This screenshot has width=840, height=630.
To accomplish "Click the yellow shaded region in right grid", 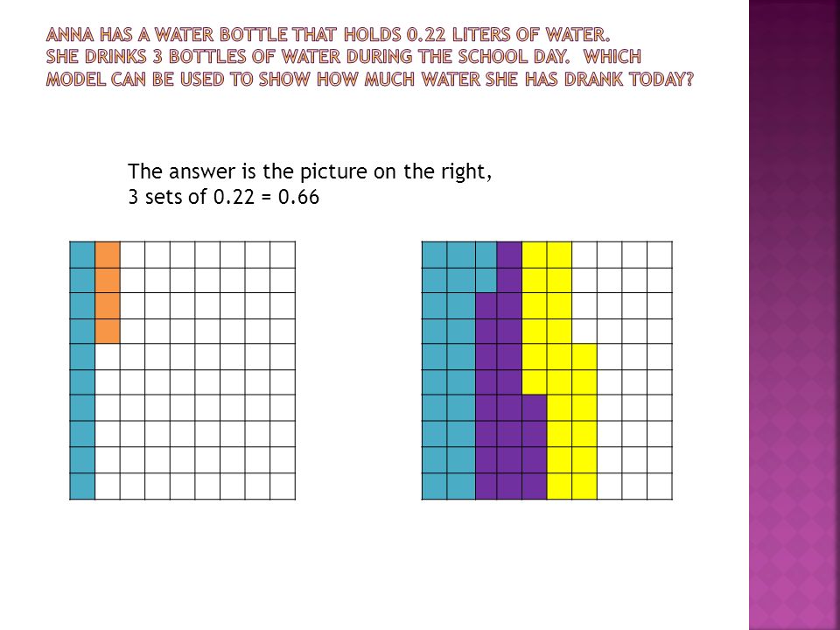I will [x=559, y=371].
